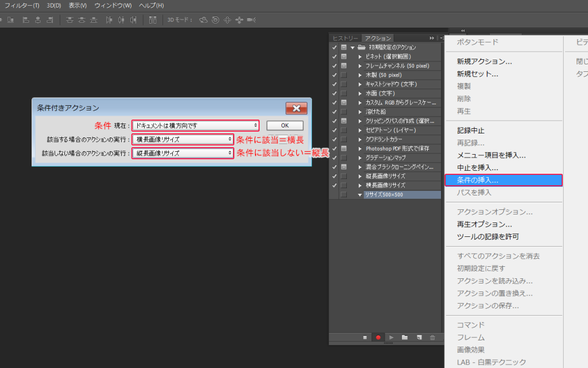Click the distribute top edges icon
Screen dimensions: 588x368
pos(69,20)
